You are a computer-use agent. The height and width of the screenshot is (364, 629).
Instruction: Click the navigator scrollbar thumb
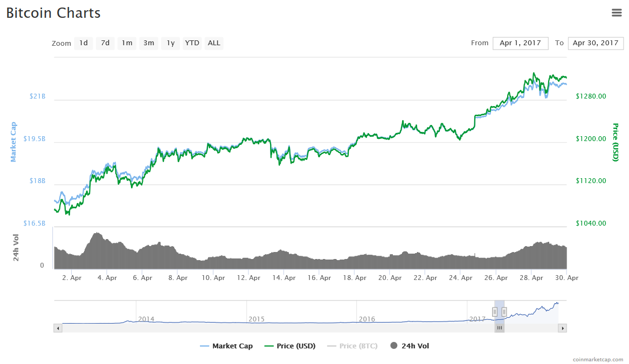(500, 328)
